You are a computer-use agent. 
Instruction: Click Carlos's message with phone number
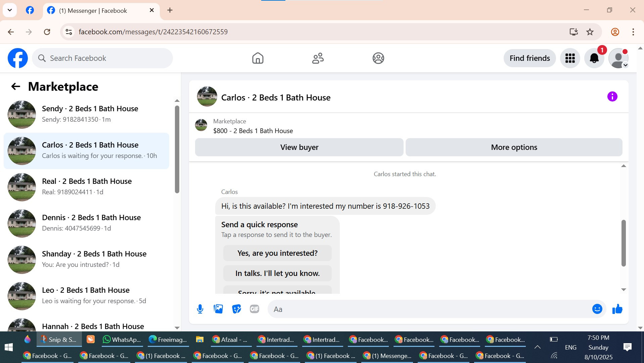tap(325, 206)
